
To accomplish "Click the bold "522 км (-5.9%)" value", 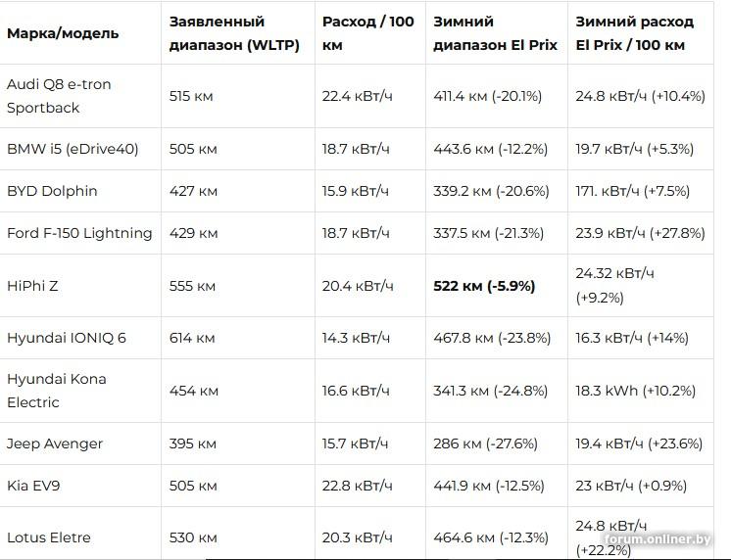I will click(x=484, y=286).
